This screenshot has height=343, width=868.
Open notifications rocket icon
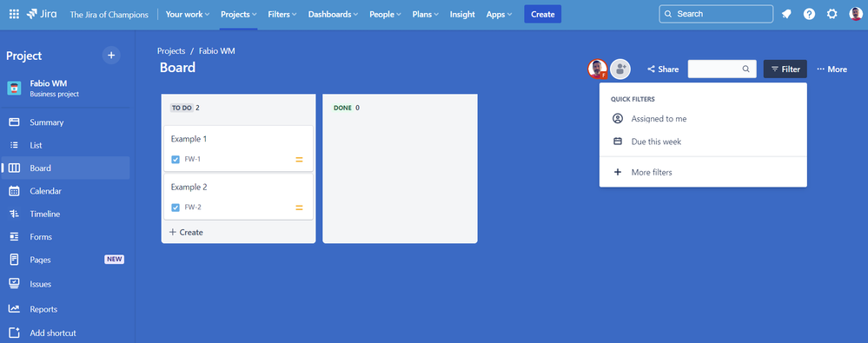pyautogui.click(x=786, y=15)
